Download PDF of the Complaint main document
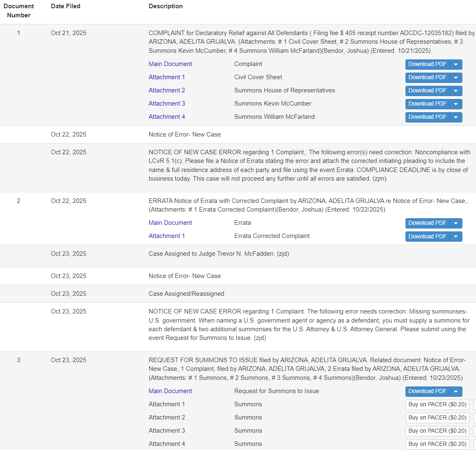Image resolution: width=476 pixels, height=450 pixels. pos(427,64)
